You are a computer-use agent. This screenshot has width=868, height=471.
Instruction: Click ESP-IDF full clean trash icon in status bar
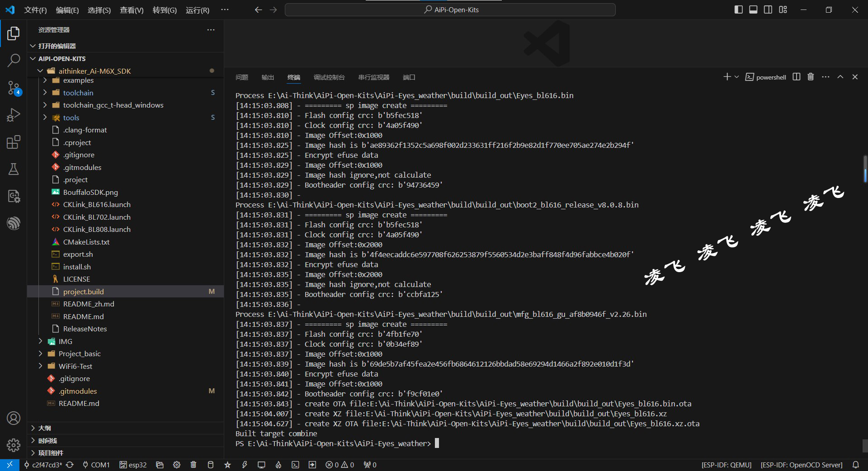[x=193, y=465]
